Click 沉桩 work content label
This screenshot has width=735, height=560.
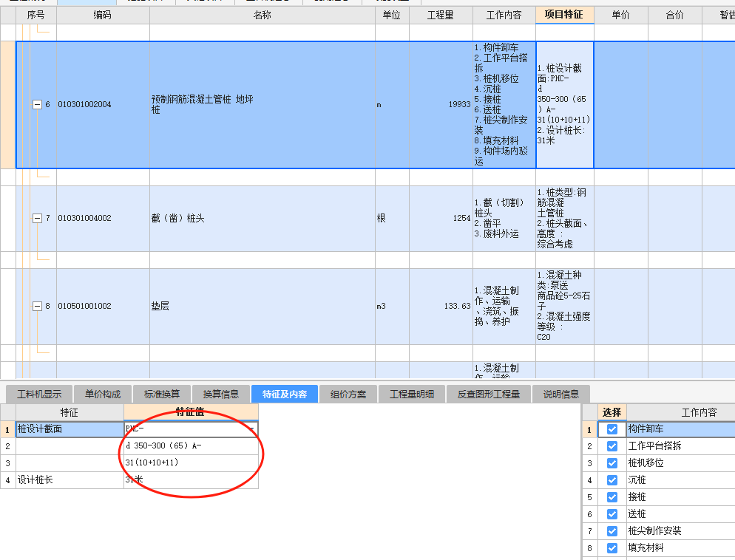[x=637, y=480]
